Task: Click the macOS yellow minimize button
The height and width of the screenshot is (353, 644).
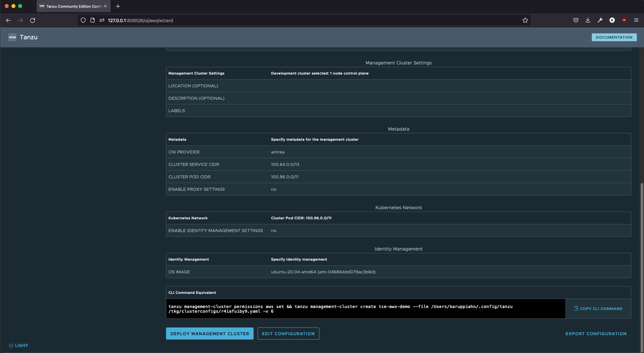Action: coord(13,6)
